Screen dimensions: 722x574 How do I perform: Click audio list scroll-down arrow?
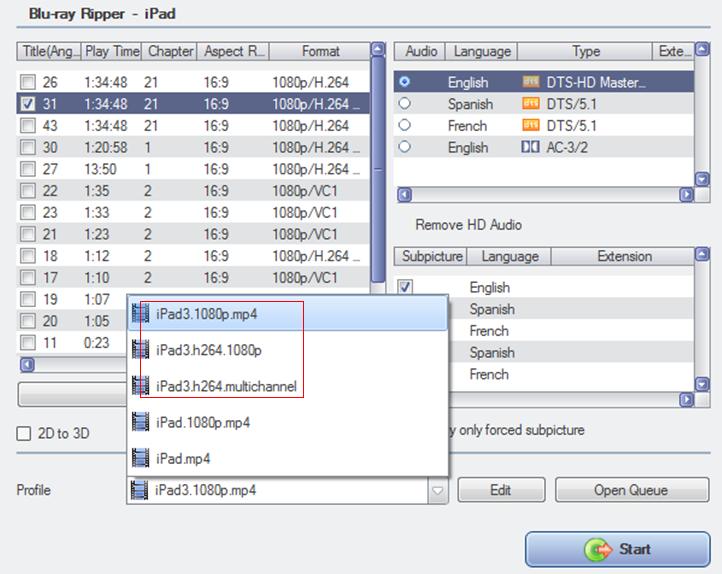coord(702,179)
